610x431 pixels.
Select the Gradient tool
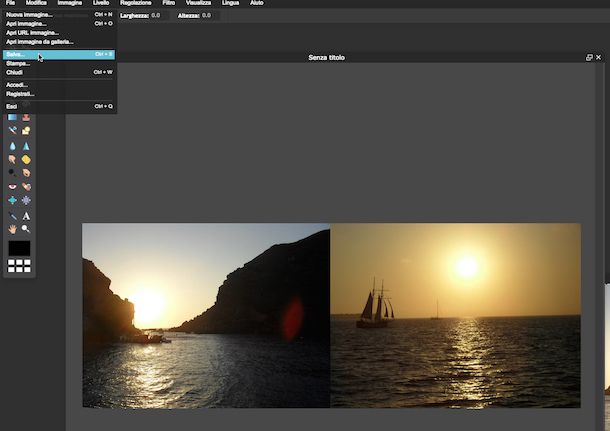click(13, 117)
